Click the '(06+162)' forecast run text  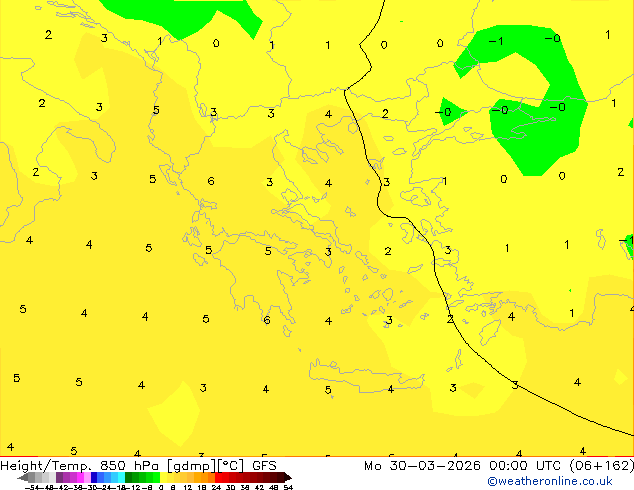602,466
